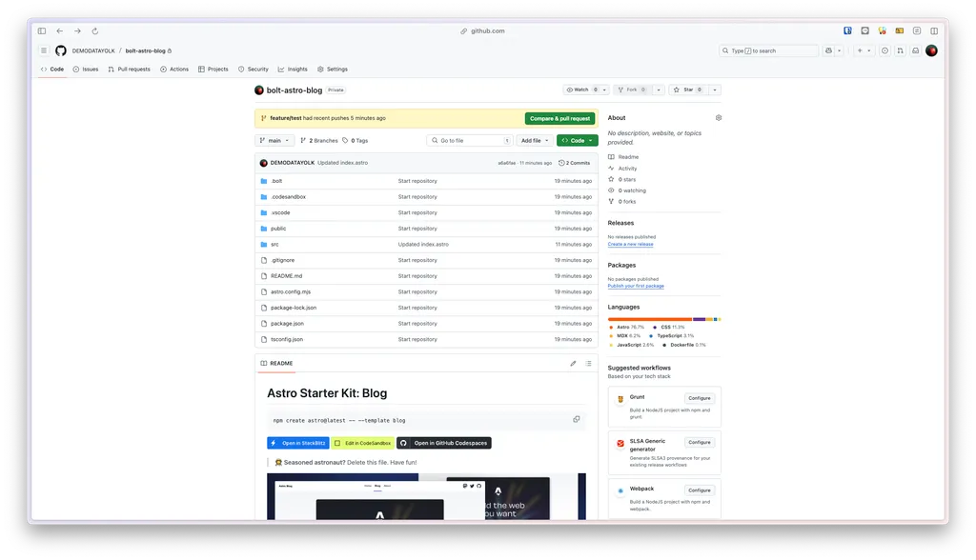This screenshot has height=560, width=976.
Task: Click the file icon beside package.json
Action: (x=264, y=324)
